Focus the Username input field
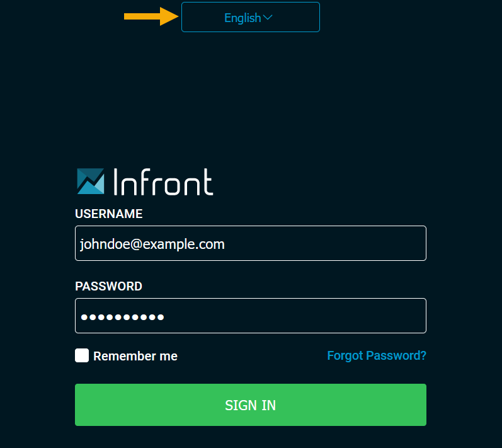 point(250,243)
